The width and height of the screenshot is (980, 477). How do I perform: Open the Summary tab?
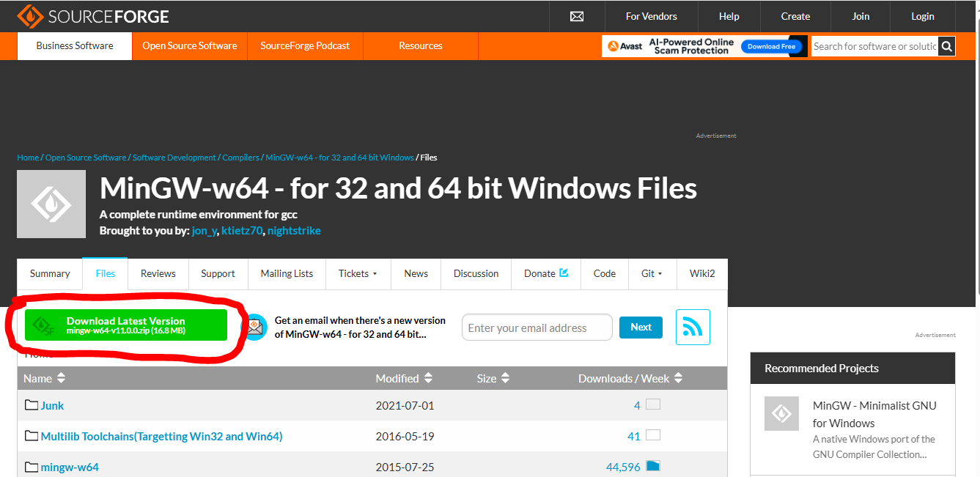(50, 273)
